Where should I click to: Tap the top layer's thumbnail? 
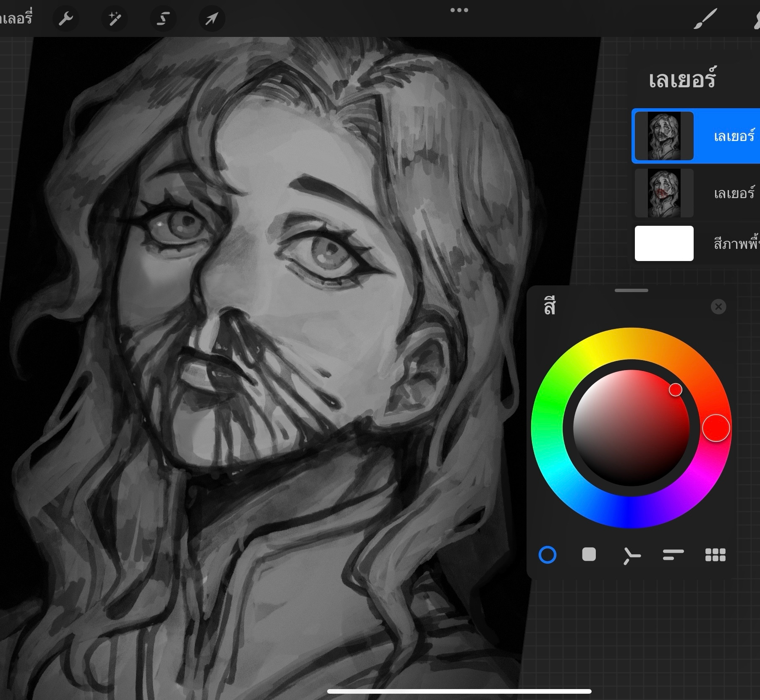664,136
